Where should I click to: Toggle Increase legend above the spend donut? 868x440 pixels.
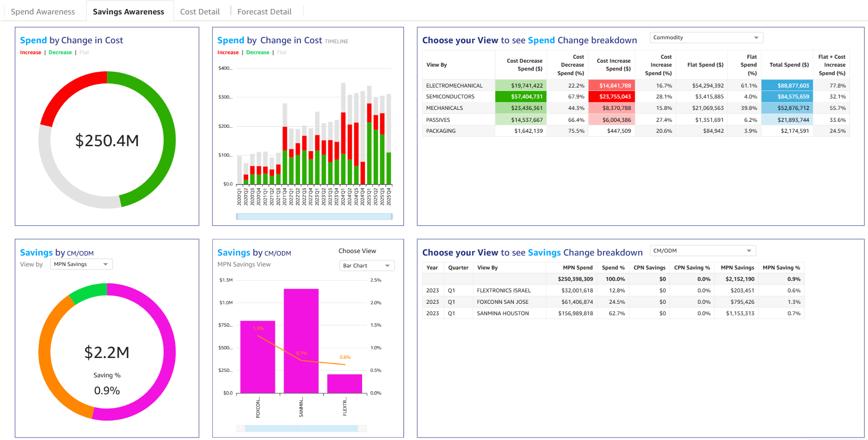30,53
